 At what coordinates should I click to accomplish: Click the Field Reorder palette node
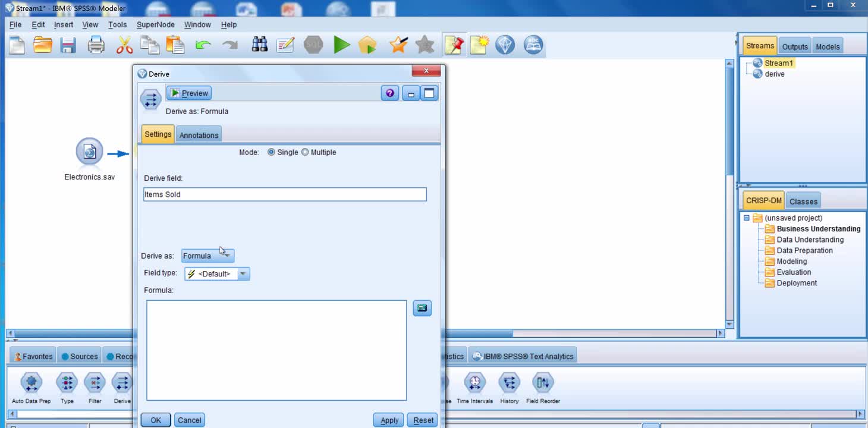(x=542, y=383)
